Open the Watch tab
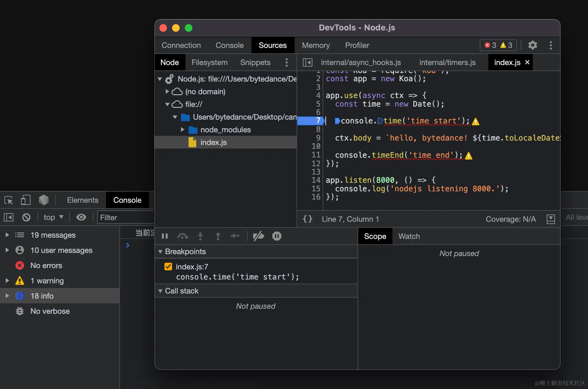Screen dimensions: 588x389 409,236
